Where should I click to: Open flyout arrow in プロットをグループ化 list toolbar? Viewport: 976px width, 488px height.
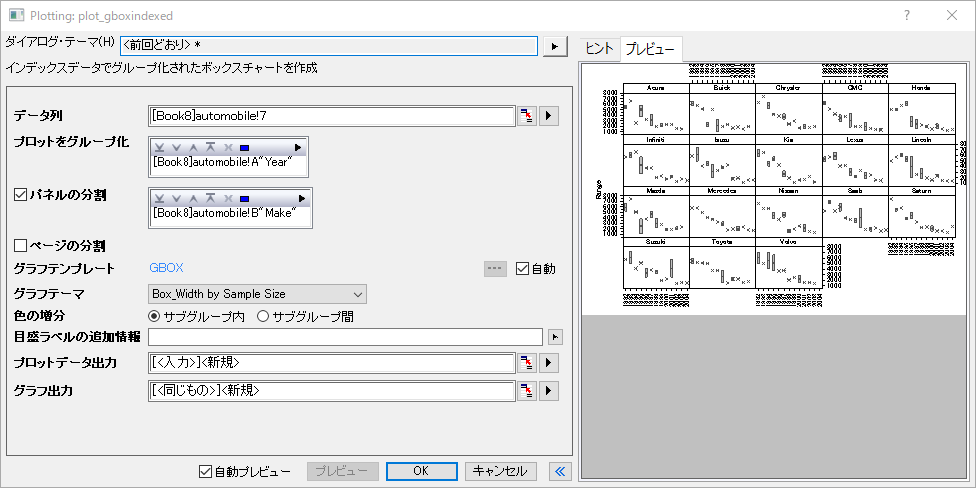[298, 148]
